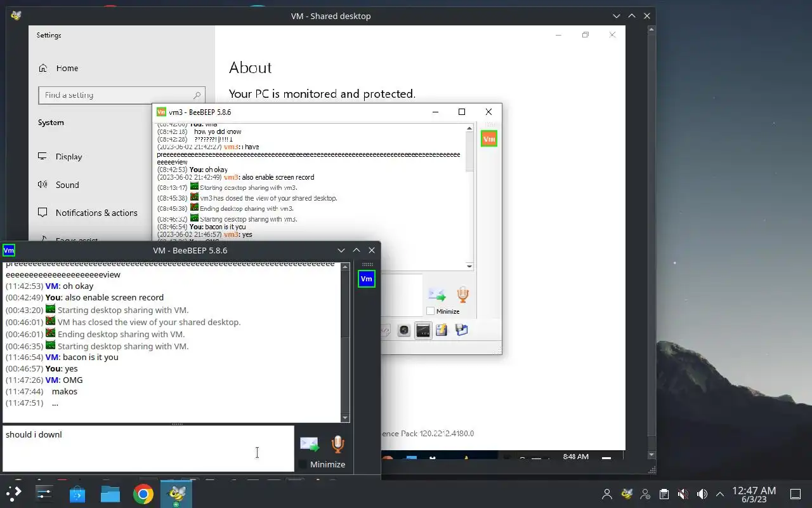The image size is (812, 508).
Task: Record voice message in VM BeeBEEP chat
Action: pos(337,444)
